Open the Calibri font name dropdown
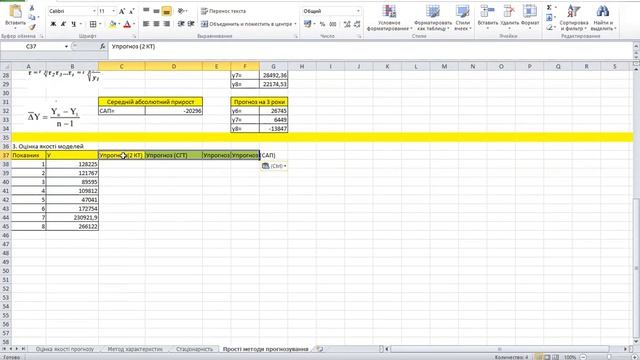This screenshot has height=360, width=640. pyautogui.click(x=94, y=11)
